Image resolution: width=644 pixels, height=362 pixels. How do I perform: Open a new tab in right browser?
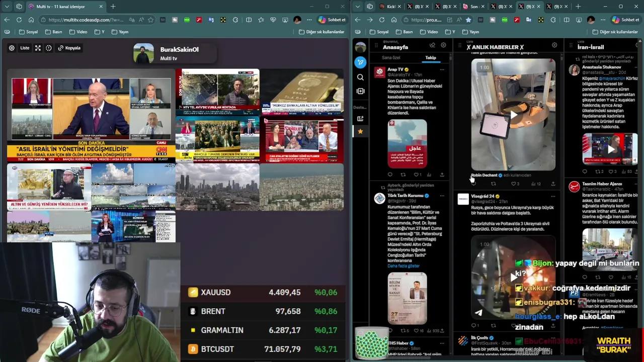point(578,7)
